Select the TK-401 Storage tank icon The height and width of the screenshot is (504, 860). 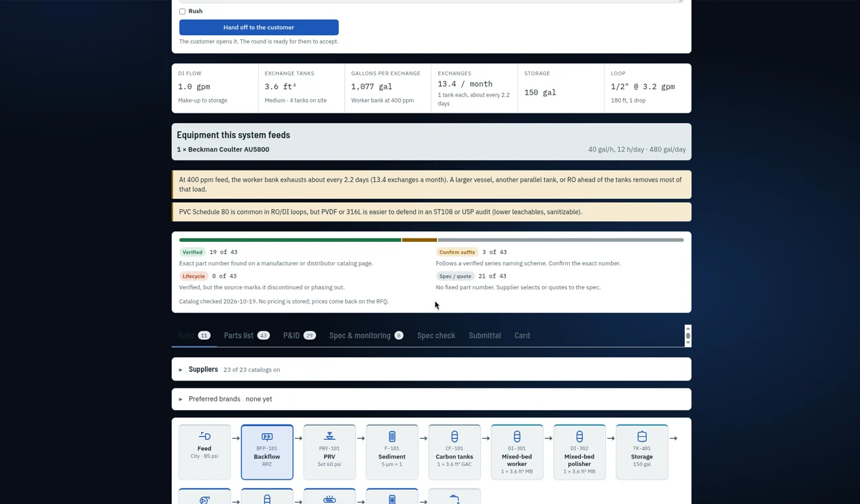tap(642, 436)
